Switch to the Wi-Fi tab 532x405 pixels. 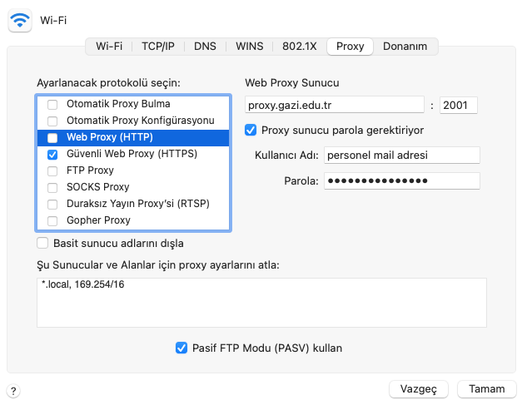click(109, 46)
